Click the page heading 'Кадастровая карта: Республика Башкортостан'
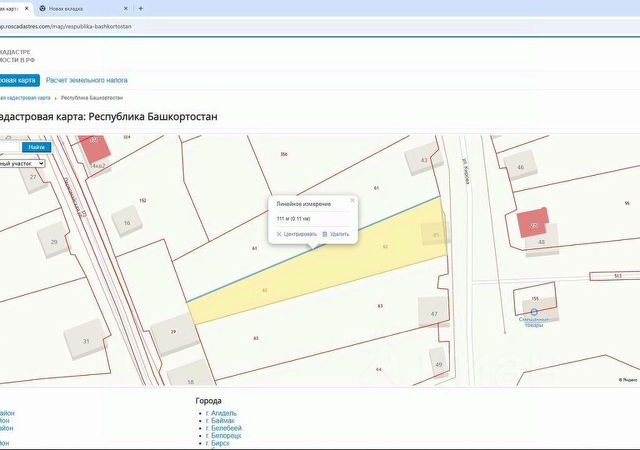The height and width of the screenshot is (450, 640). tap(109, 117)
